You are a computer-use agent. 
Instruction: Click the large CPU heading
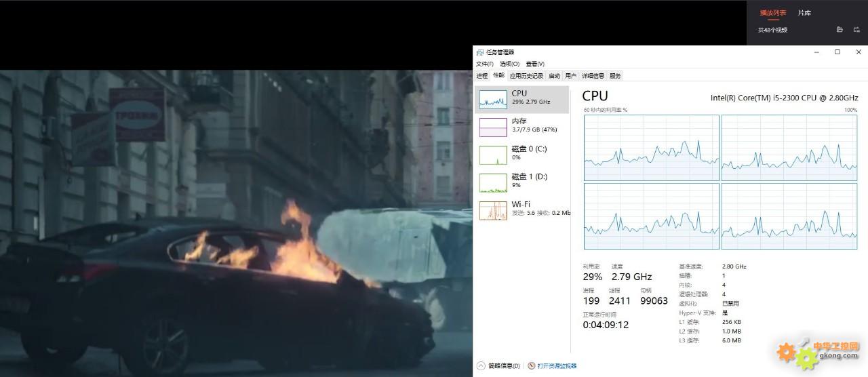pos(595,96)
